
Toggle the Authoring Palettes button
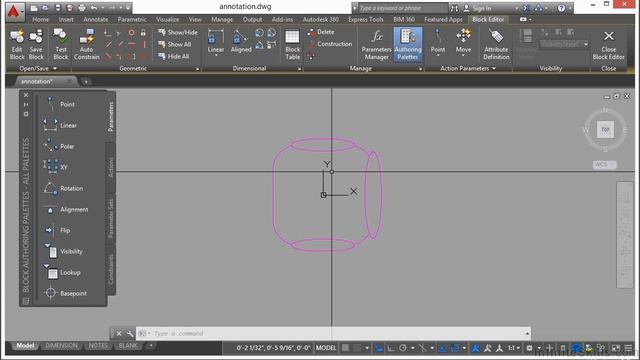pyautogui.click(x=408, y=44)
